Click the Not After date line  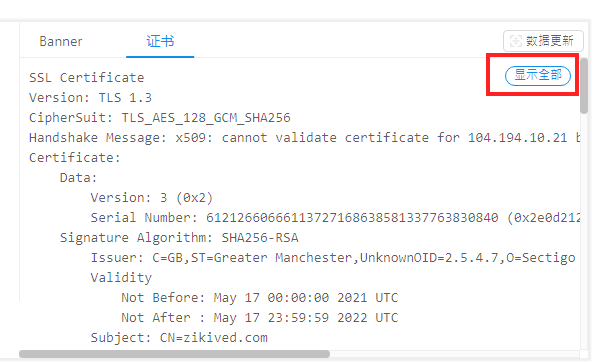pos(259,318)
